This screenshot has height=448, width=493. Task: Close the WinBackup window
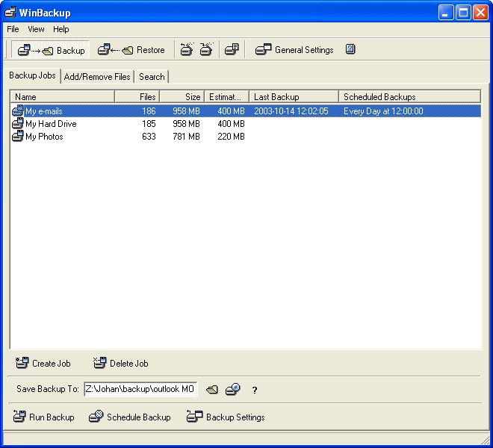[x=481, y=13]
